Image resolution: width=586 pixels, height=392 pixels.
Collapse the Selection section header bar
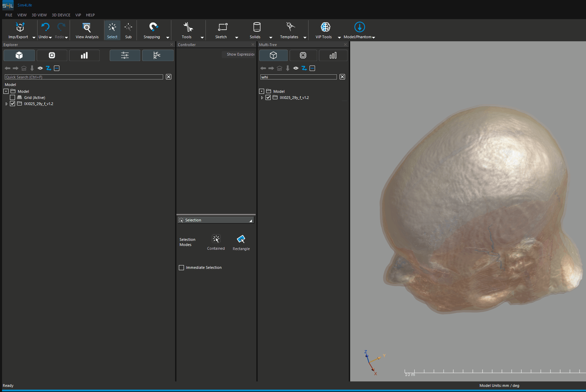click(216, 220)
